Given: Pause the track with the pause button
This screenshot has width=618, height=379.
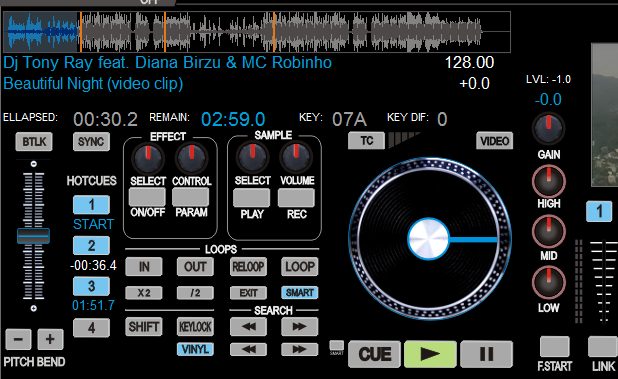Looking at the screenshot, I should pyautogui.click(x=486, y=354).
